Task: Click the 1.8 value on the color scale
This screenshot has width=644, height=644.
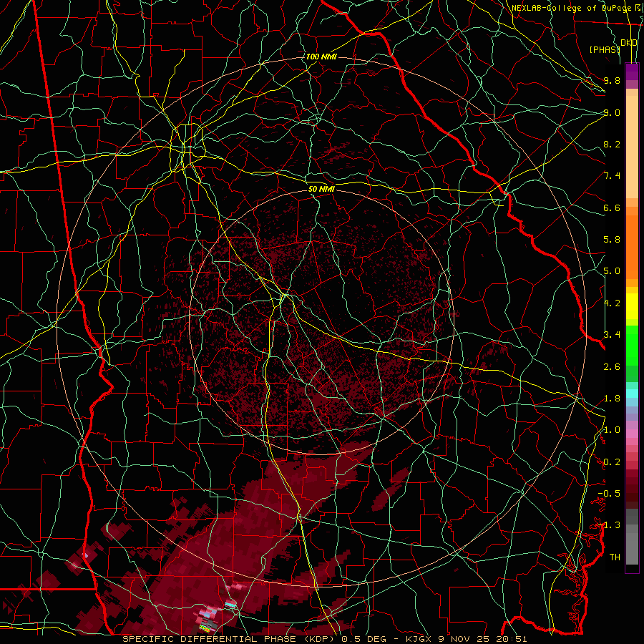Action: coord(612,399)
